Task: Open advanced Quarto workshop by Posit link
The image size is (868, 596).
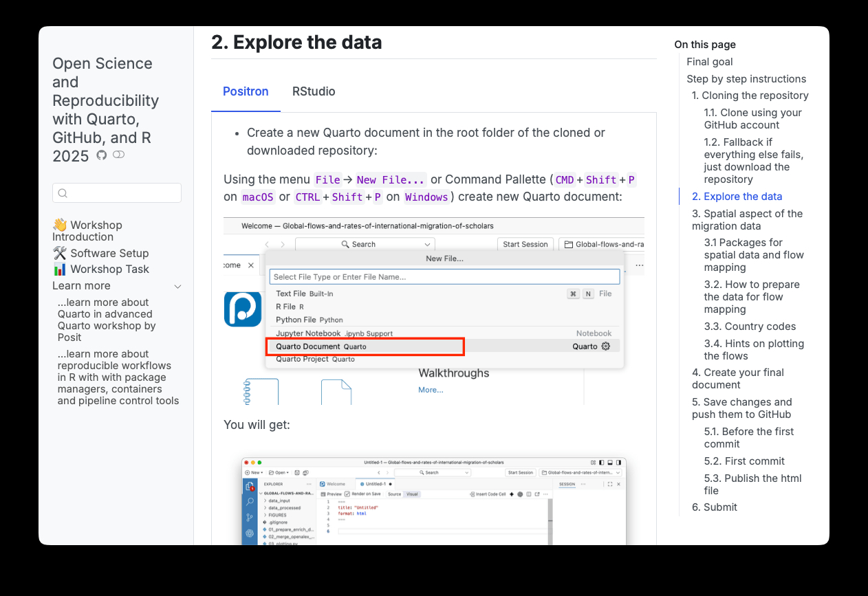Action: pos(107,320)
